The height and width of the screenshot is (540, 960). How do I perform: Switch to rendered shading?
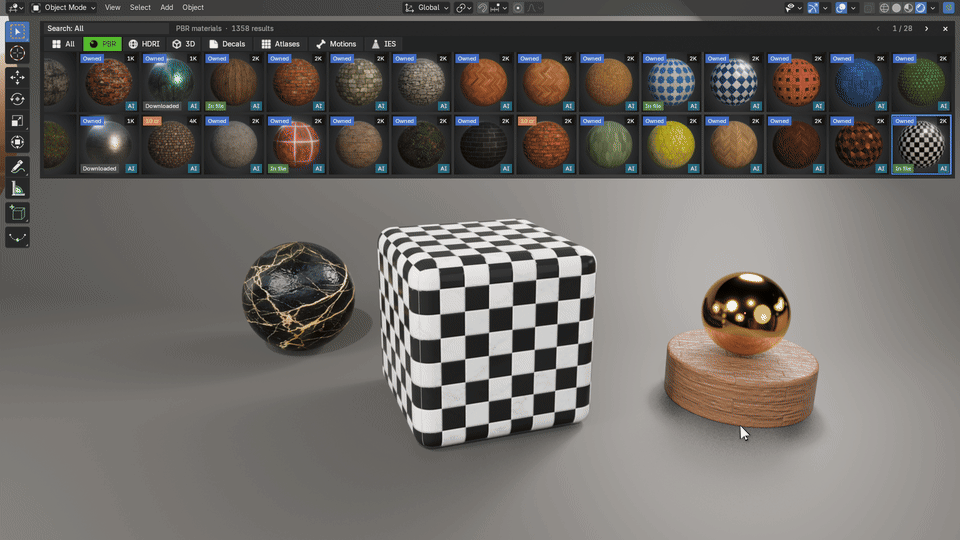click(x=921, y=8)
